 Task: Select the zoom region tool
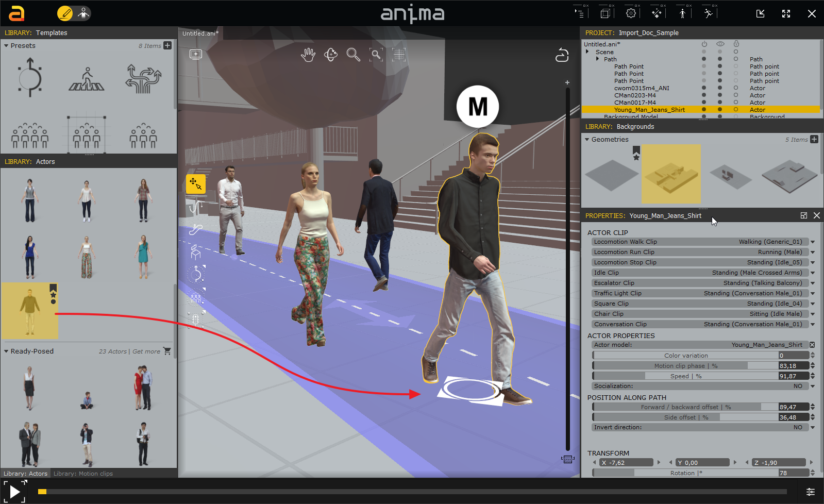[x=376, y=54]
